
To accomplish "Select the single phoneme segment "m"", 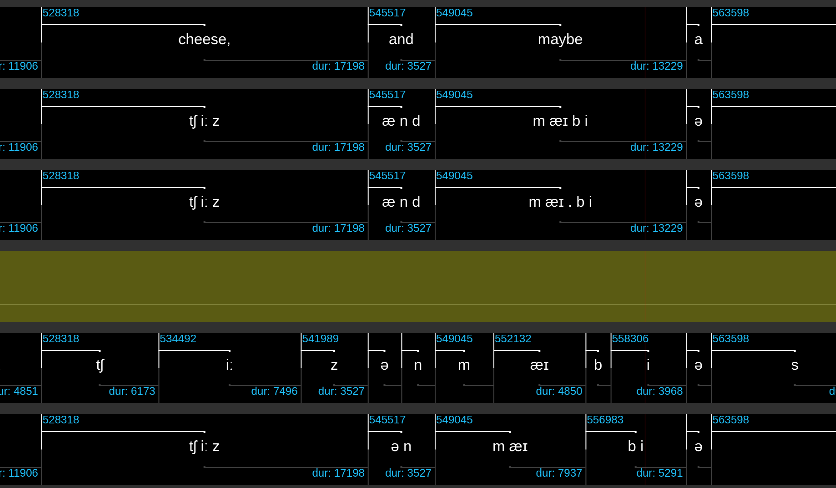I will pyautogui.click(x=464, y=365).
